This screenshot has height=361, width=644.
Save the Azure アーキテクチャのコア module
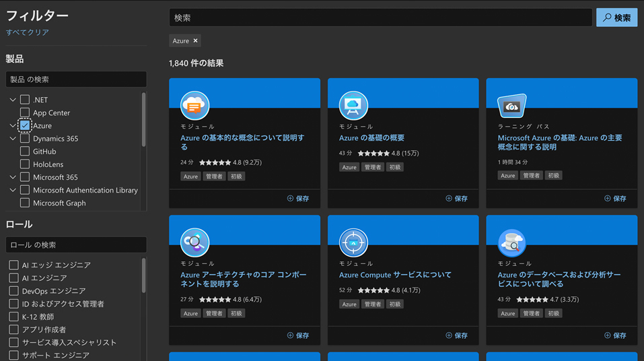[x=298, y=335]
